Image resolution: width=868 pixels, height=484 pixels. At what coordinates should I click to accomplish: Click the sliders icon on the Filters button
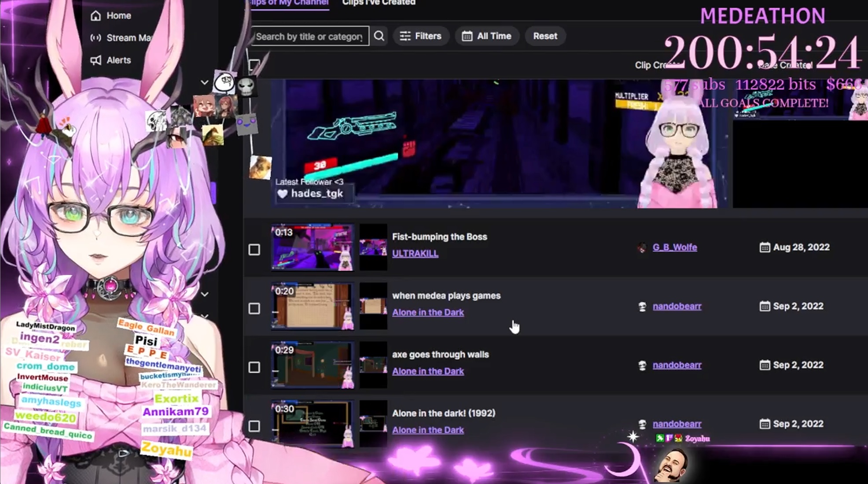coord(405,36)
